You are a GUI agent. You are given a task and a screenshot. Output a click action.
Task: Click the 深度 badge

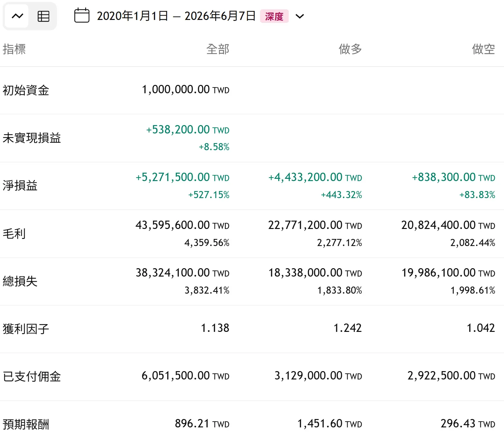274,16
